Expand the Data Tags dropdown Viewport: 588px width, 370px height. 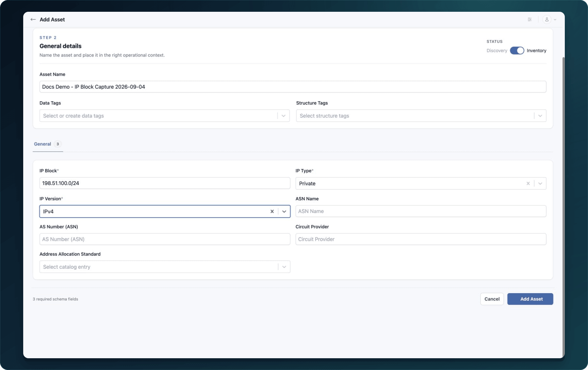click(x=284, y=116)
